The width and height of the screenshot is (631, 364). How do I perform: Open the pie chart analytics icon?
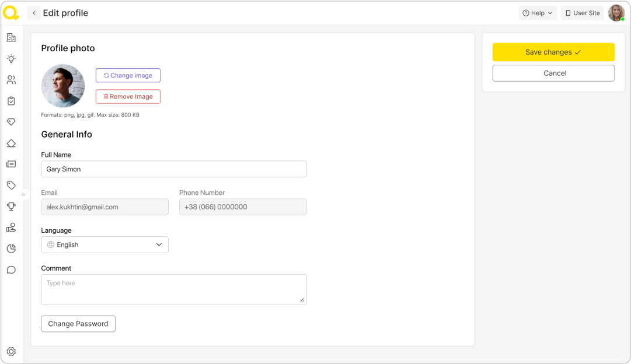[11, 249]
